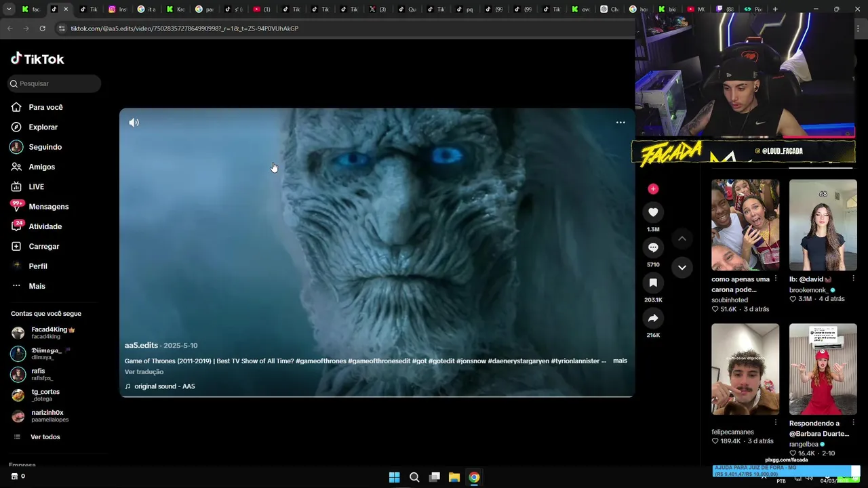Open options menu for rangelbea card
868x488 pixels.
pos(853,424)
